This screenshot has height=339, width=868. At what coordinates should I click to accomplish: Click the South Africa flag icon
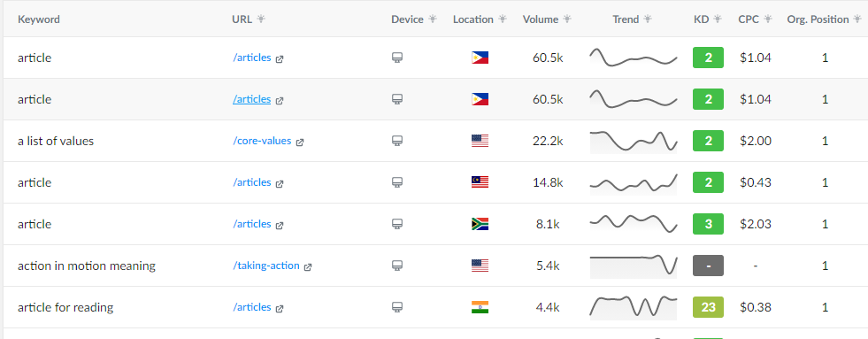480,224
